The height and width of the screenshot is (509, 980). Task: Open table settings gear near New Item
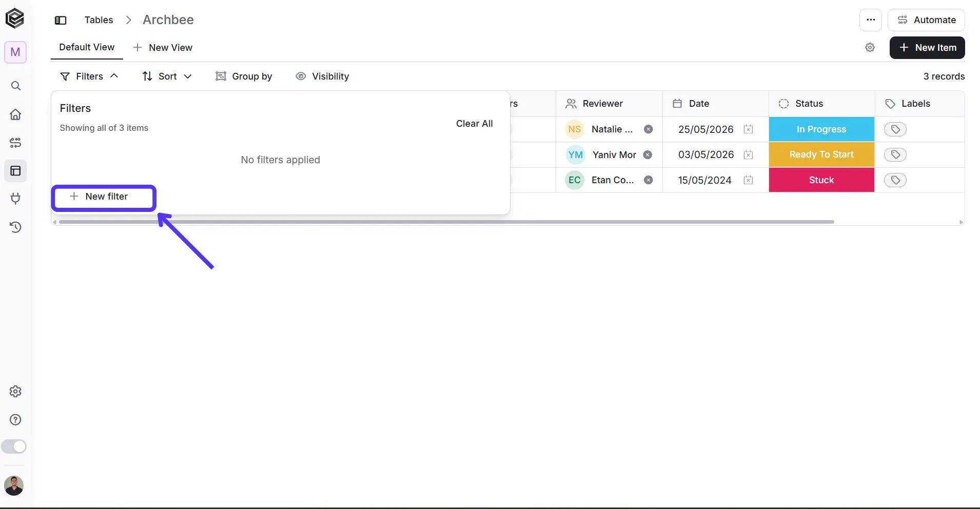(x=870, y=47)
